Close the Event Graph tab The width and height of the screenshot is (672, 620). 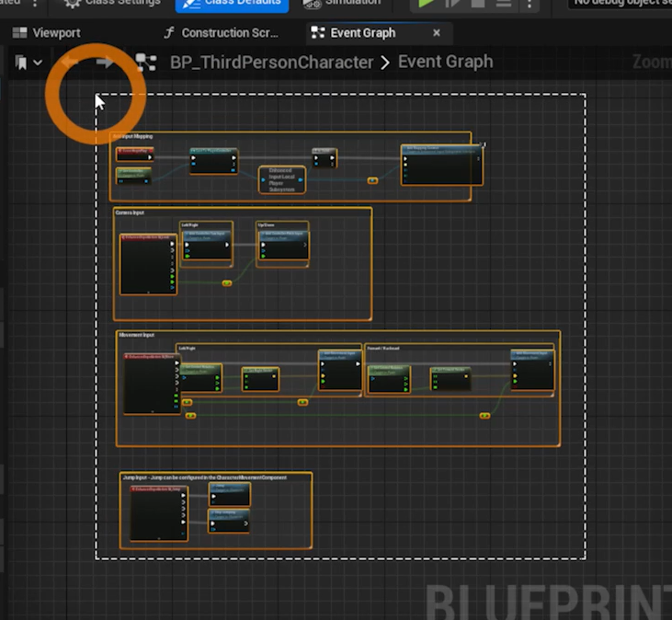click(437, 33)
